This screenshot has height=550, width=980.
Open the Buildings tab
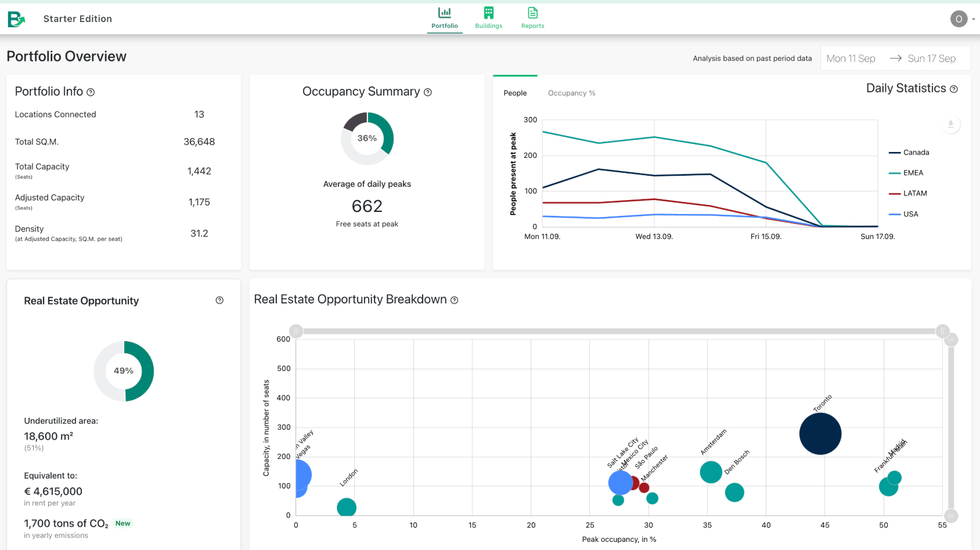coord(489,19)
